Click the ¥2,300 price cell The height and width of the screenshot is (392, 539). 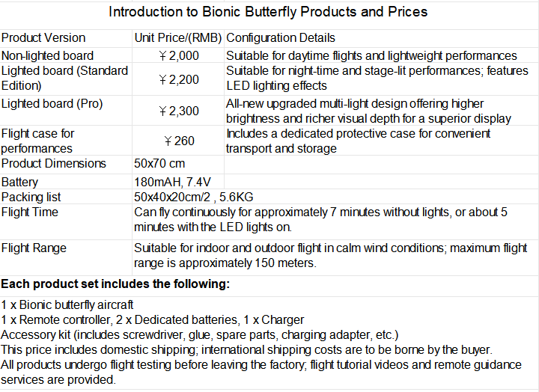[178, 110]
